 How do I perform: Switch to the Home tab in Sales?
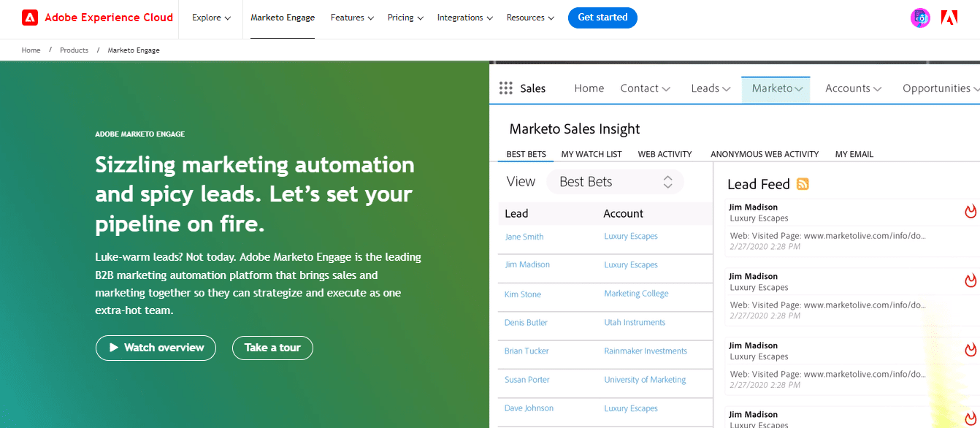pyautogui.click(x=589, y=88)
